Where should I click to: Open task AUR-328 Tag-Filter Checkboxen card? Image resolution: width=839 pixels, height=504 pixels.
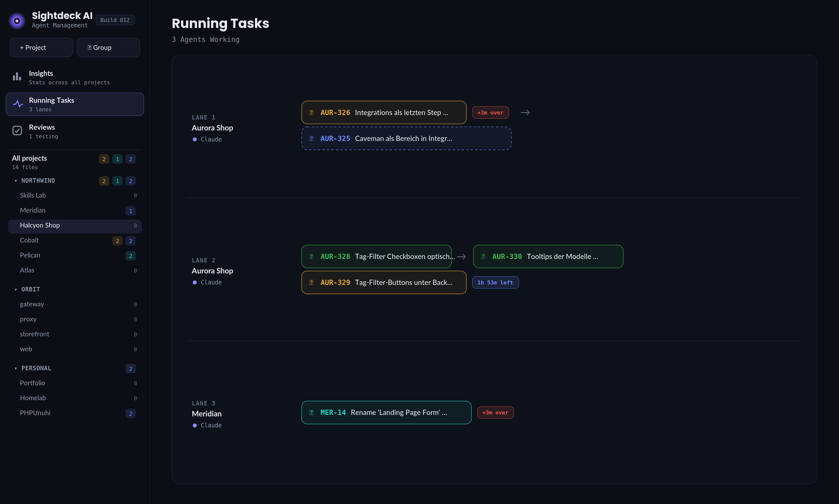(x=377, y=257)
